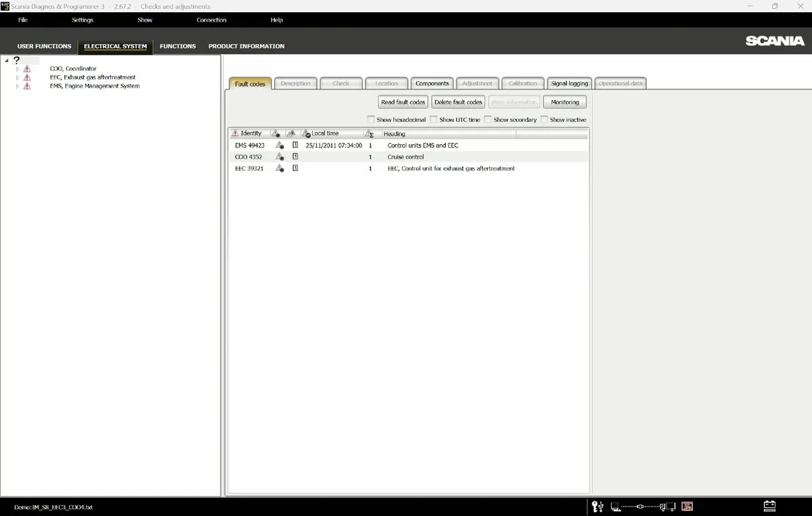
Task: Click the info icon on EEC 39321 row
Action: tap(294, 168)
